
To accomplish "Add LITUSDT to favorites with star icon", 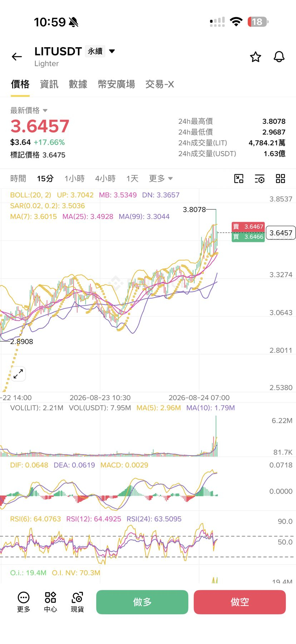I will click(255, 57).
